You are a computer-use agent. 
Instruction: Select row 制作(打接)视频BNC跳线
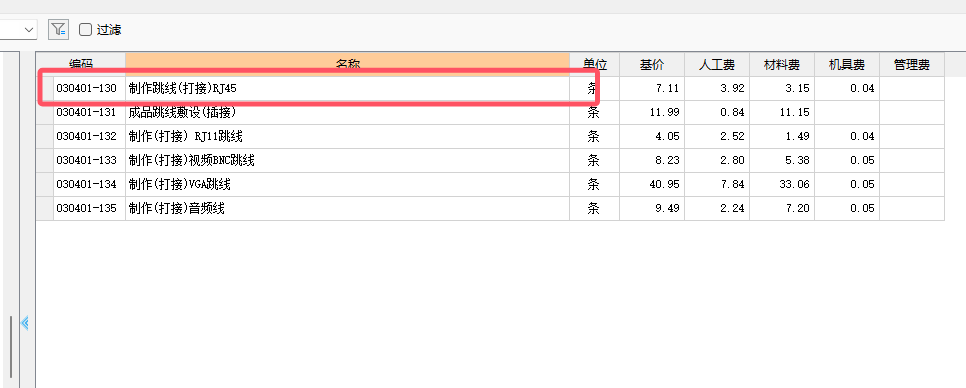click(x=490, y=160)
